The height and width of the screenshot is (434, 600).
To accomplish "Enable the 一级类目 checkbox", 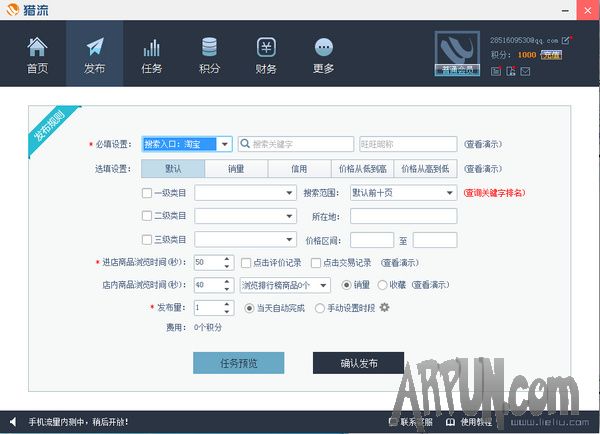I will (147, 193).
